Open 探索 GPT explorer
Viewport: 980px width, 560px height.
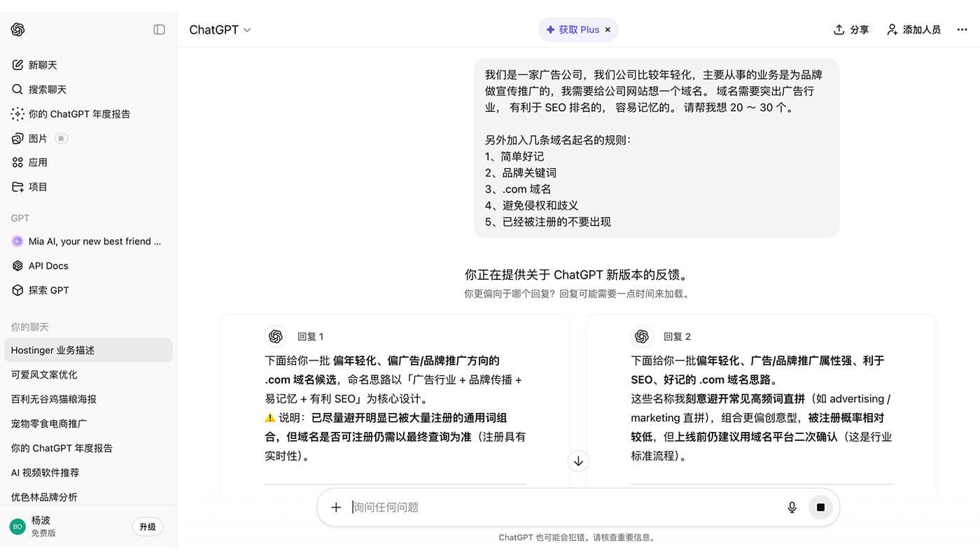[48, 290]
